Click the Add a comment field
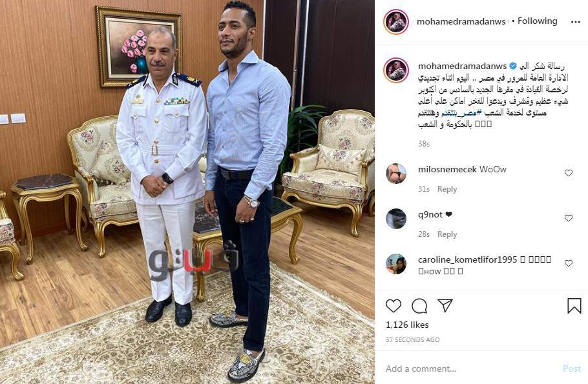The width and height of the screenshot is (588, 384). click(472, 369)
